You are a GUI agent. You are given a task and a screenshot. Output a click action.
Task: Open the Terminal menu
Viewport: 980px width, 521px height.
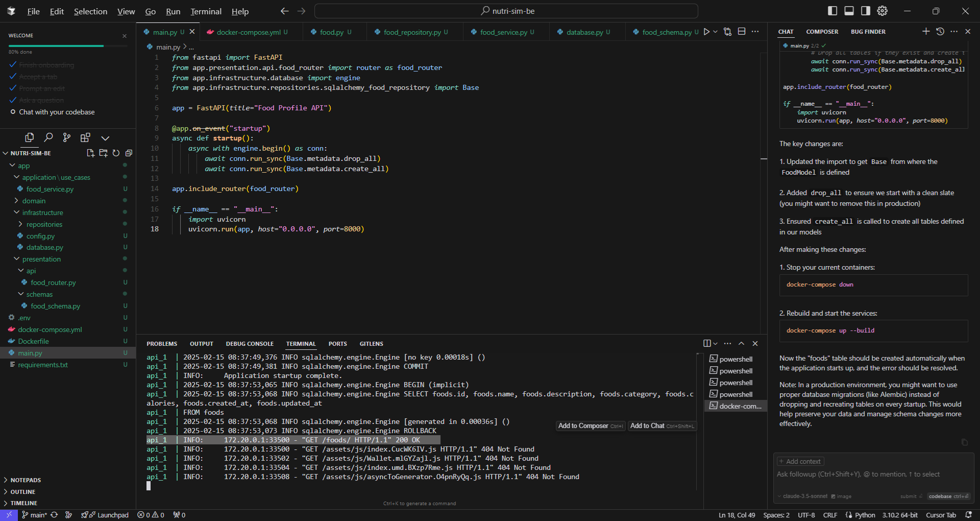click(206, 11)
